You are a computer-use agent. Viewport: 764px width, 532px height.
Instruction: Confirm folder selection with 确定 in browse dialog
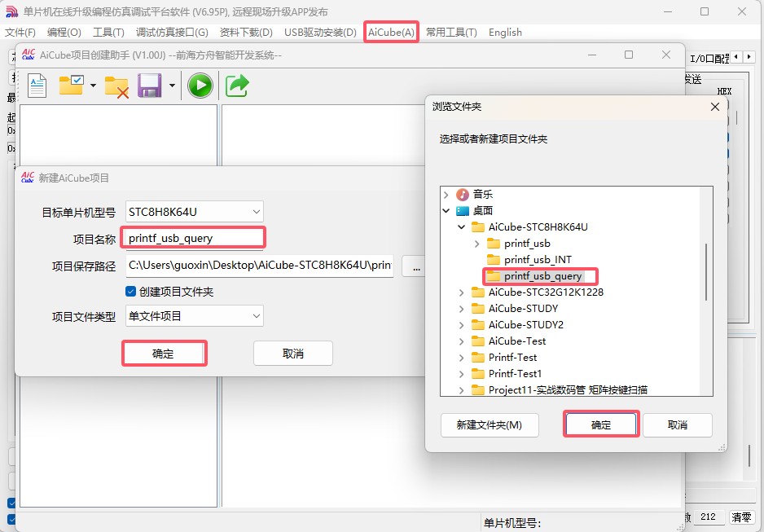click(601, 424)
